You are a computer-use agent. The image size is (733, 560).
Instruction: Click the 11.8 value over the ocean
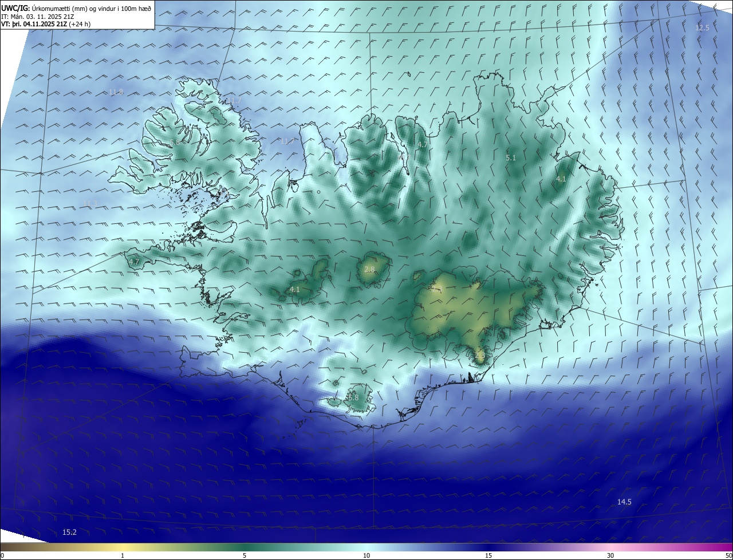(116, 92)
